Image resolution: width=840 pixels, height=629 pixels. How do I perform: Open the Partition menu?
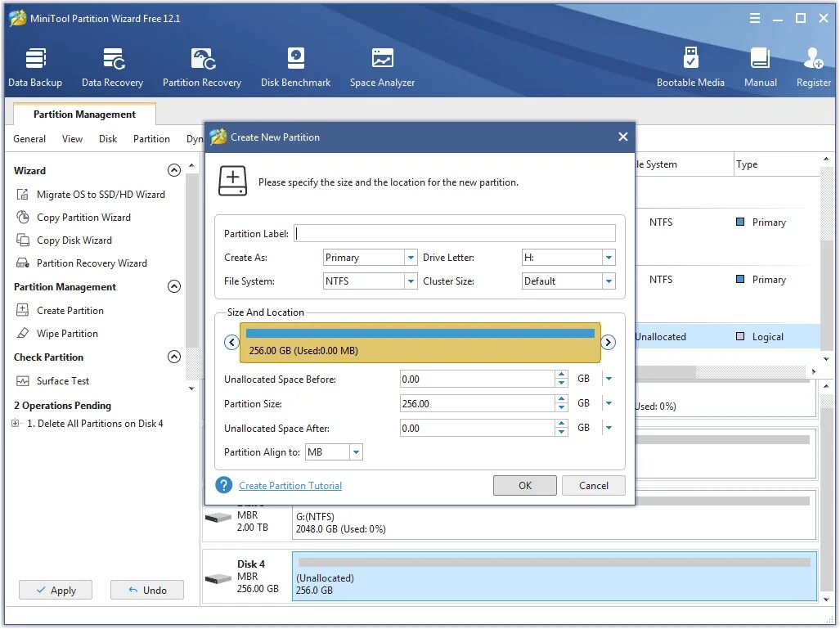point(151,139)
